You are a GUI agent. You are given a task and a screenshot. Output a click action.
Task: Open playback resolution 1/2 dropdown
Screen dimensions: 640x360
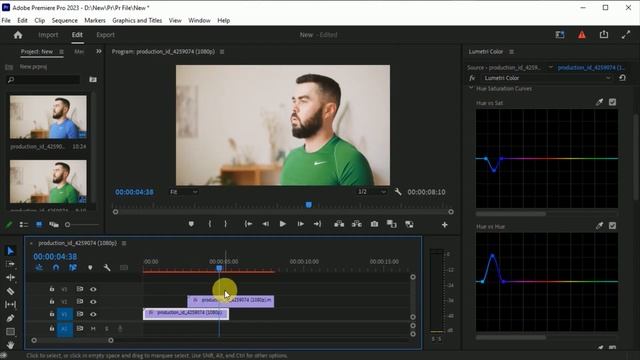click(x=371, y=192)
